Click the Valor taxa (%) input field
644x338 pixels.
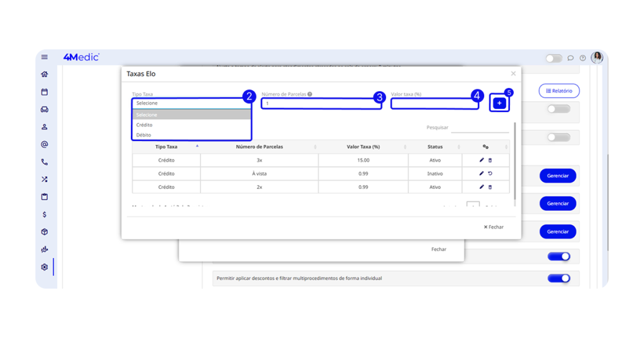pyautogui.click(x=435, y=104)
